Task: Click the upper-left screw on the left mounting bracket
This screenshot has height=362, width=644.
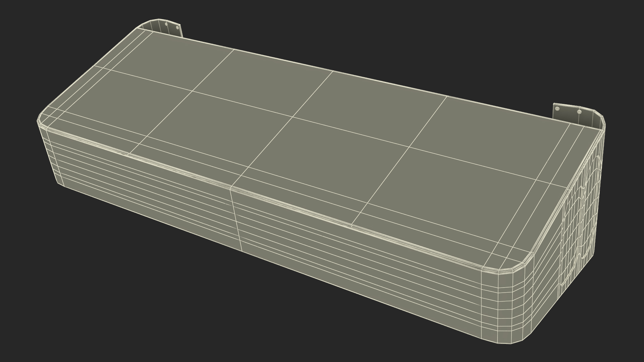Action: (166, 24)
